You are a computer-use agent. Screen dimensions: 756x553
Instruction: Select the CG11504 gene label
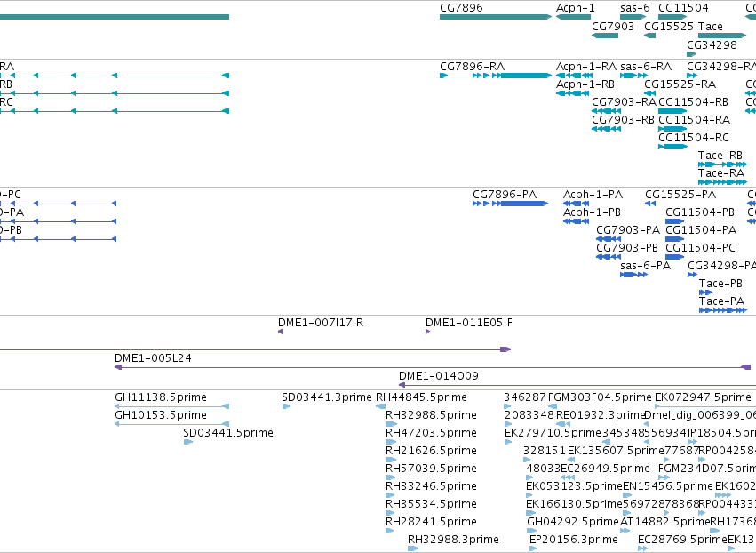[x=683, y=8]
